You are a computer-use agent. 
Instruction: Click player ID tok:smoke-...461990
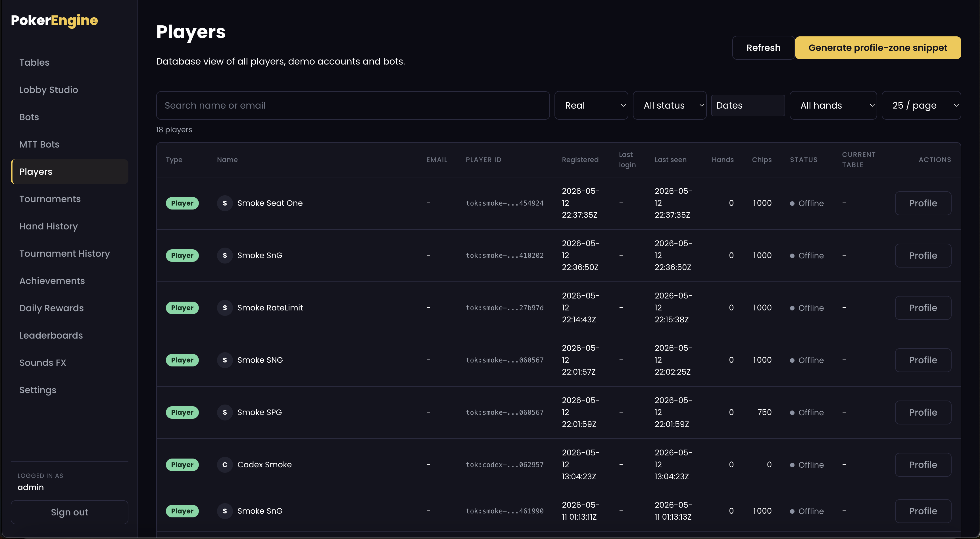point(504,511)
